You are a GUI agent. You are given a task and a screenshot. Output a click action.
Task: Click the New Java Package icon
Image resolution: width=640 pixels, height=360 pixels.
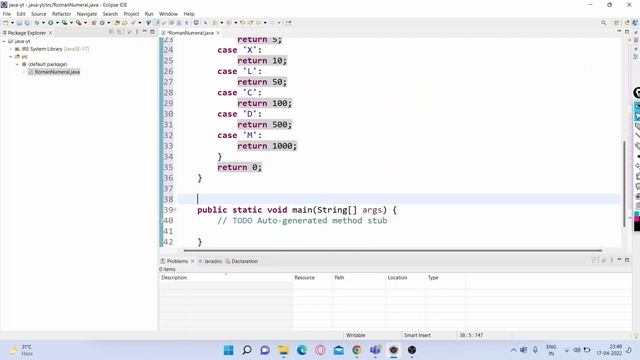click(94, 23)
